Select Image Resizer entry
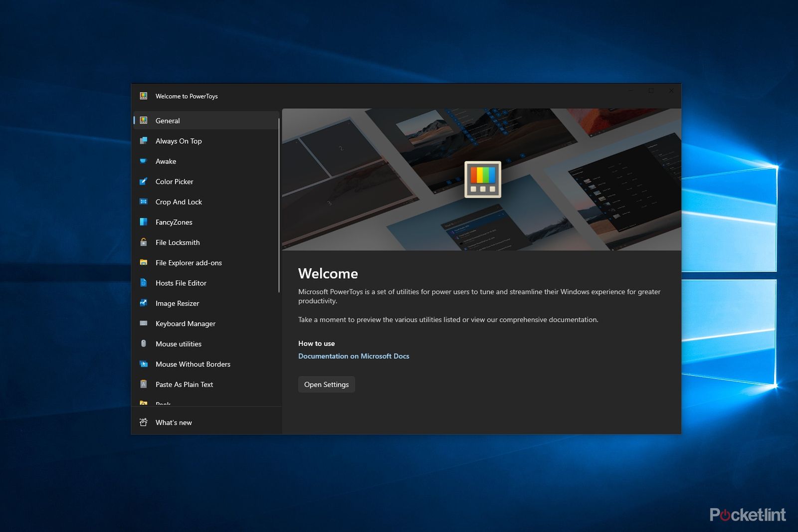 tap(205, 303)
